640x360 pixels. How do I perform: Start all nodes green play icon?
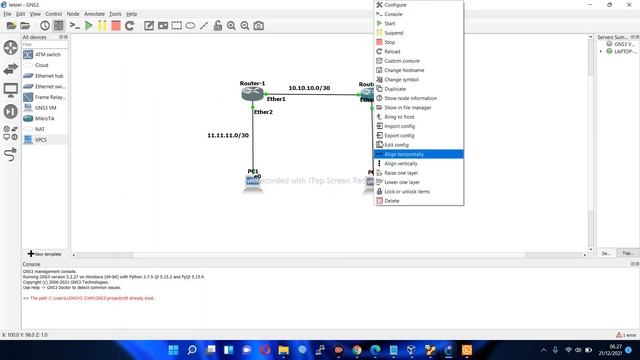pyautogui.click(x=89, y=26)
